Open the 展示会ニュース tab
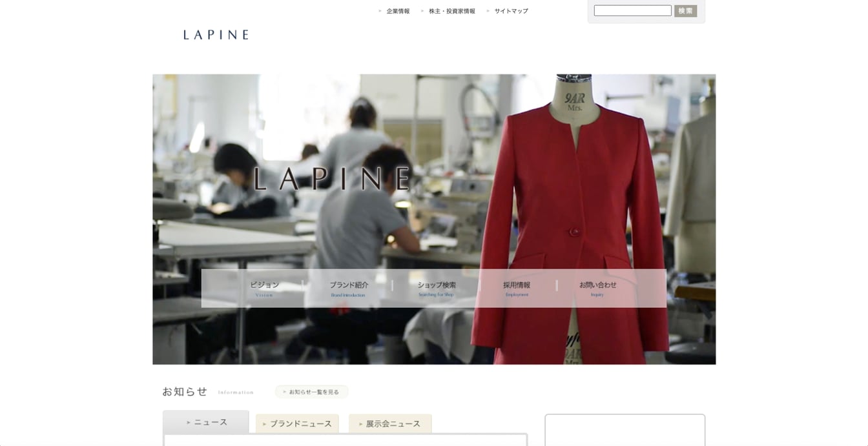This screenshot has height=446, width=868. coord(390,424)
